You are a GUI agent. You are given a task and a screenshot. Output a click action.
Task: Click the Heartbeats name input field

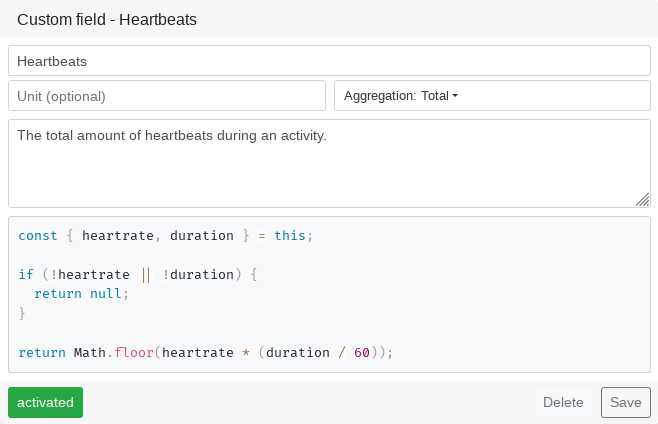(329, 61)
